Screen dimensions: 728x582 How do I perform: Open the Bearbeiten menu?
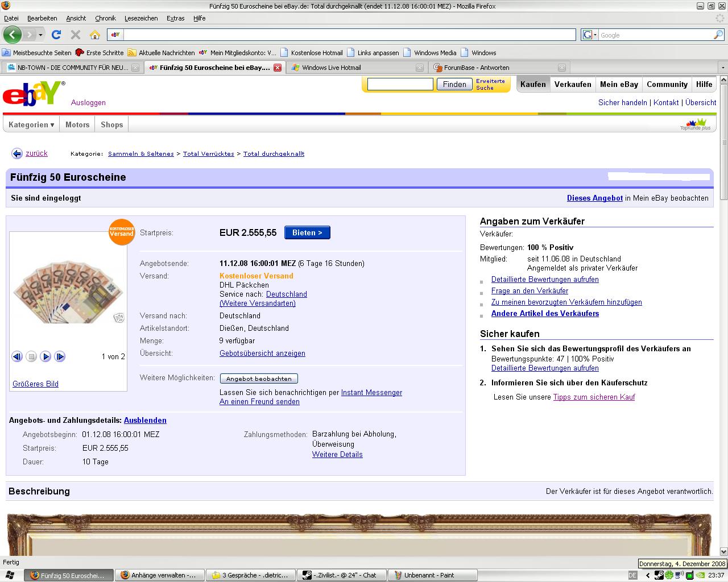tap(42, 18)
